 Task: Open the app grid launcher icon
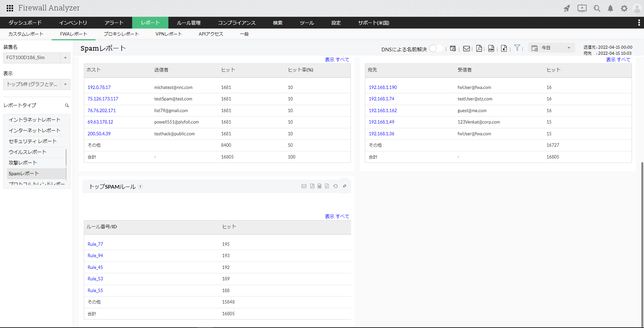coord(10,8)
